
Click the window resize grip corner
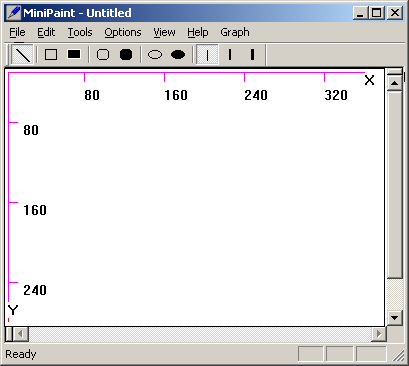point(398,356)
